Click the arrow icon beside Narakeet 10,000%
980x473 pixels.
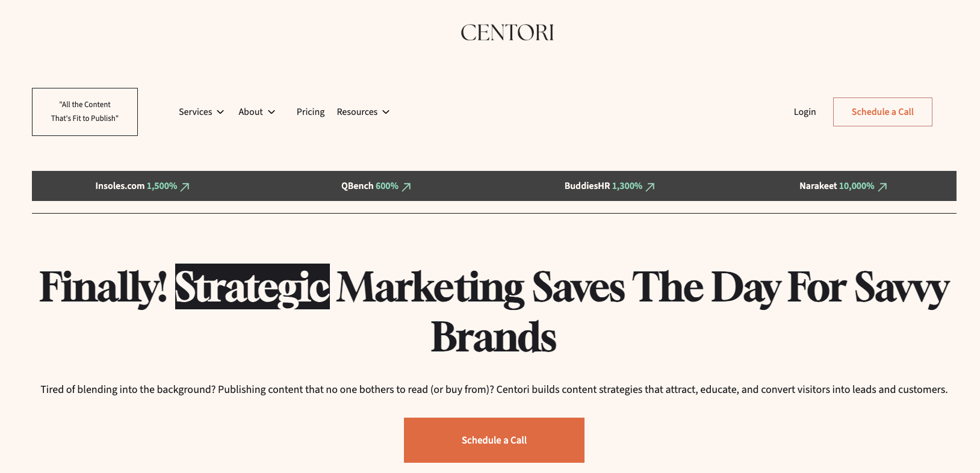pos(882,187)
